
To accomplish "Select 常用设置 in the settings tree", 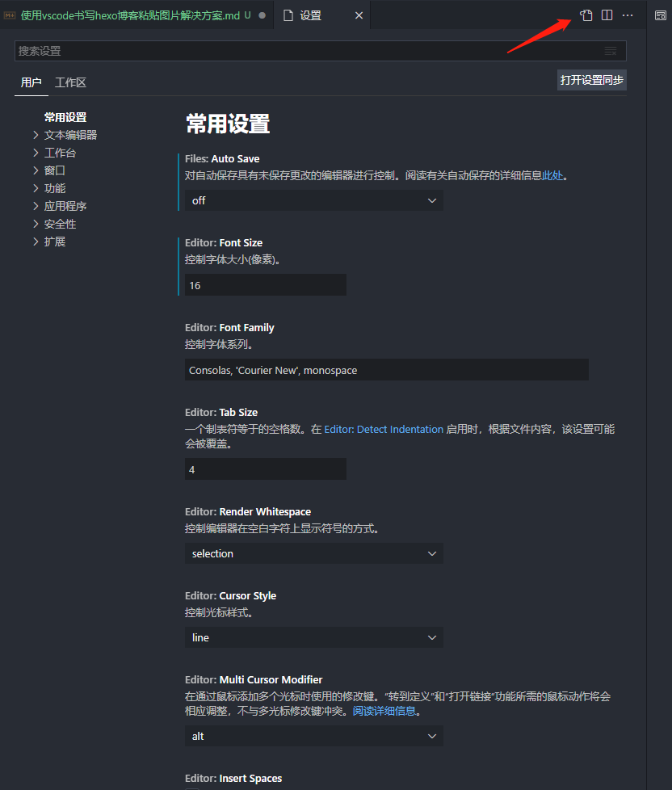I will [65, 117].
